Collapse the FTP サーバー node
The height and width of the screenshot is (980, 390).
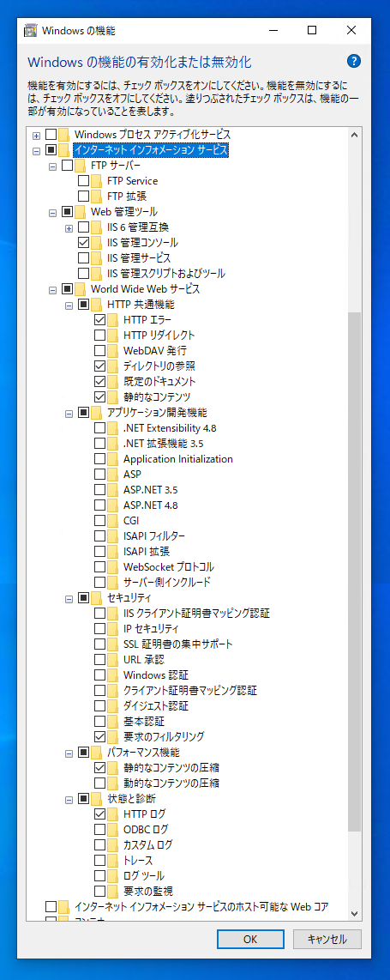tap(52, 166)
